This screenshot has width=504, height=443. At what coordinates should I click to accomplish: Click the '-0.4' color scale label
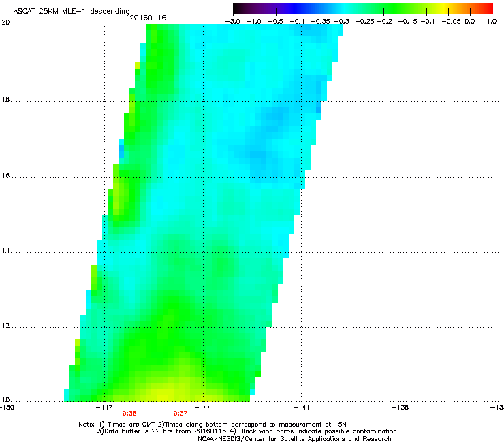tap(298, 22)
